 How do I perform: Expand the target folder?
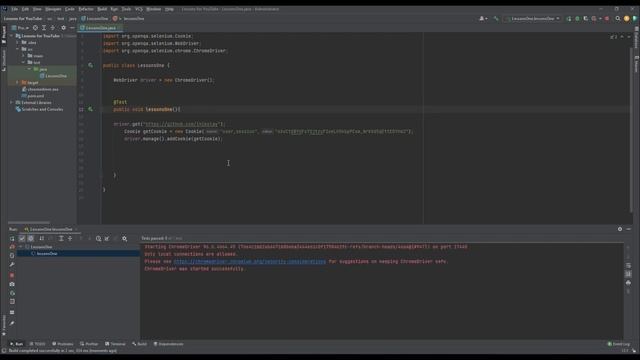(18, 82)
